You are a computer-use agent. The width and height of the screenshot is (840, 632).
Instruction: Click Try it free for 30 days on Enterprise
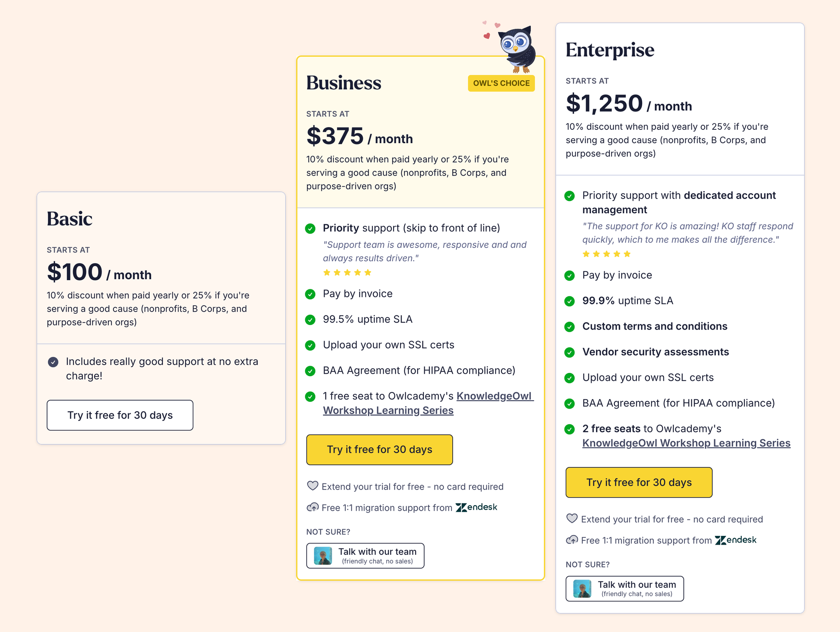pos(639,482)
